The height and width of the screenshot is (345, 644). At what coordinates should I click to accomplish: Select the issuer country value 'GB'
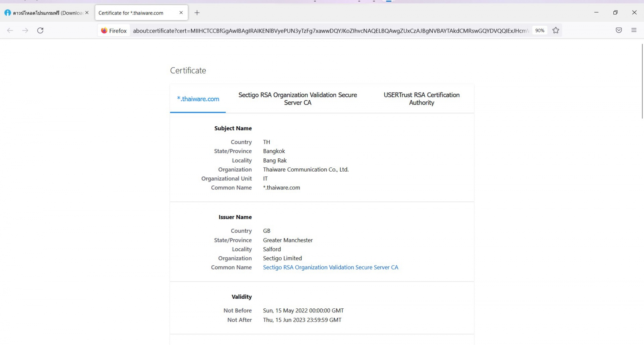click(x=267, y=231)
